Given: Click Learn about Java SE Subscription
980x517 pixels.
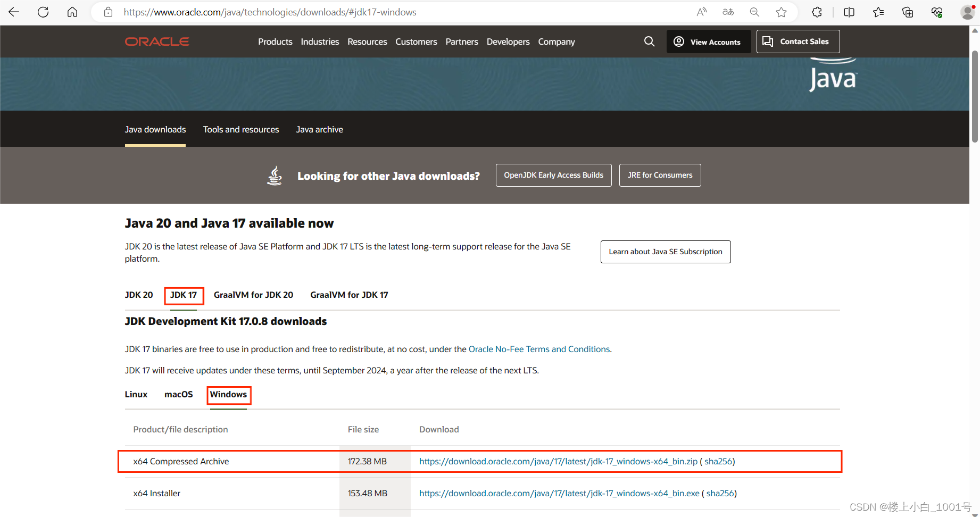Looking at the screenshot, I should (x=666, y=252).
